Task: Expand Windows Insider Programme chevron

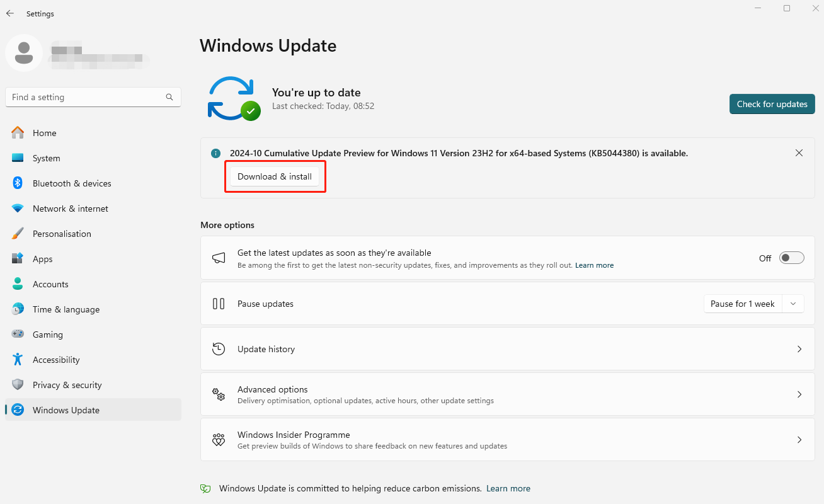Action: click(x=799, y=440)
